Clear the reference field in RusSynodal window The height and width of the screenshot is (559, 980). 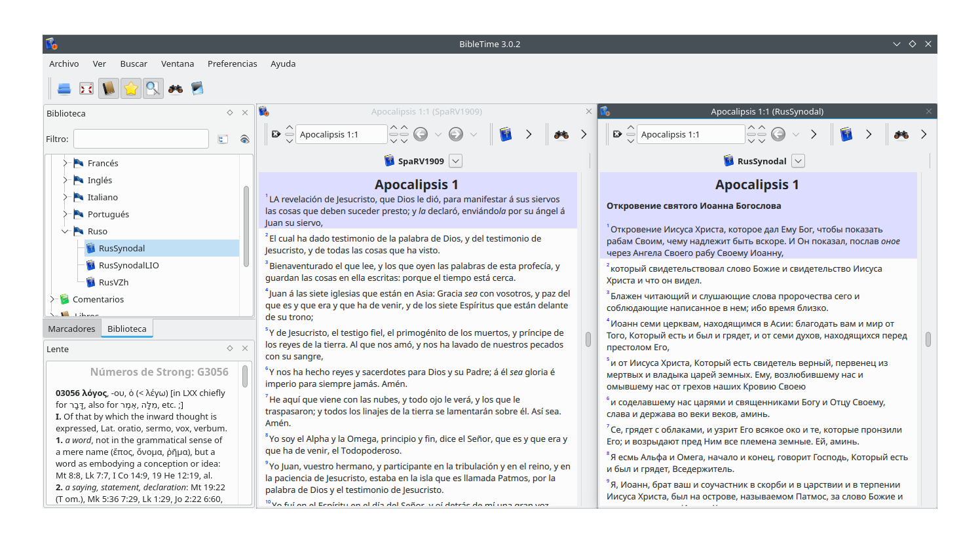click(617, 134)
